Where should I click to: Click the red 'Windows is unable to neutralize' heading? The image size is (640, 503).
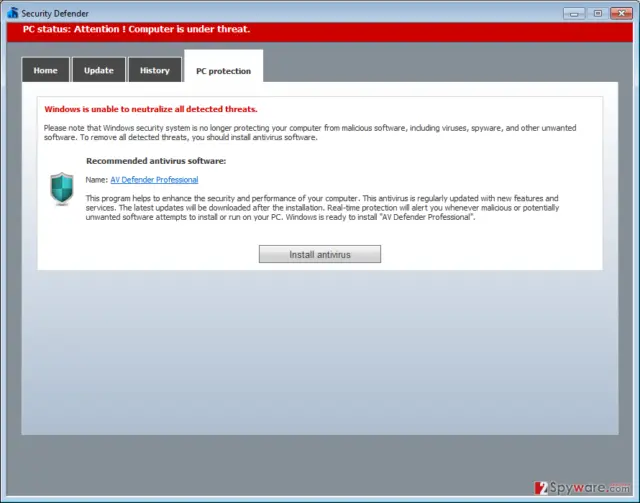[x=151, y=109]
